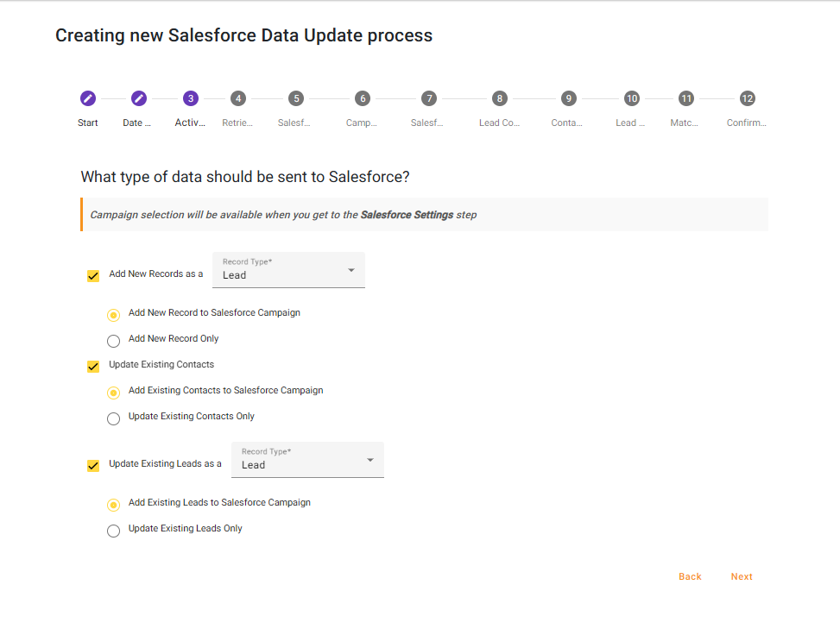This screenshot has width=840, height=635.
Task: Click the Back button
Action: 690,576
